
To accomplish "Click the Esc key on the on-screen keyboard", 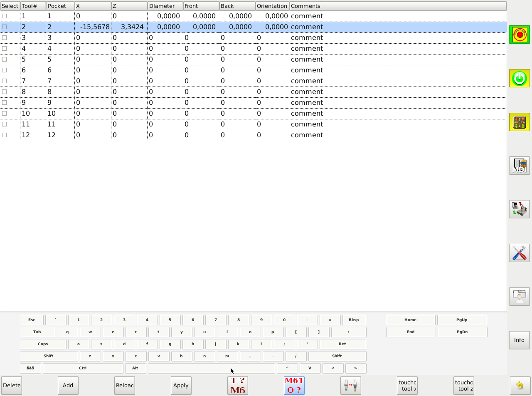I will pyautogui.click(x=32, y=320).
